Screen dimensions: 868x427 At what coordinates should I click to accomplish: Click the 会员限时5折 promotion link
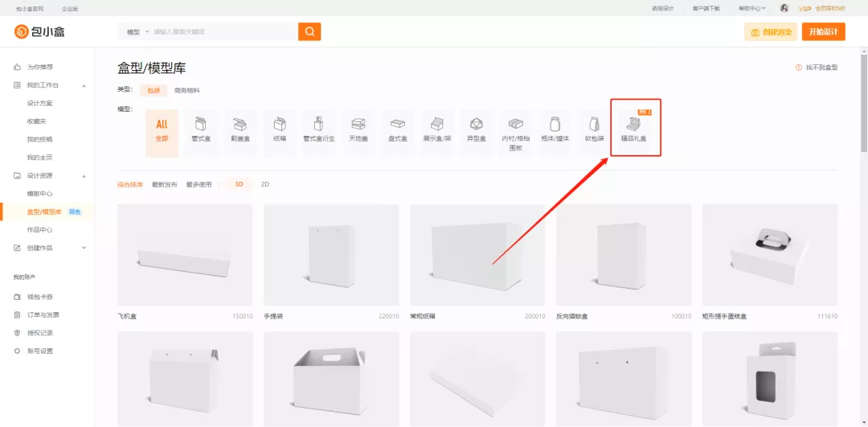830,8
